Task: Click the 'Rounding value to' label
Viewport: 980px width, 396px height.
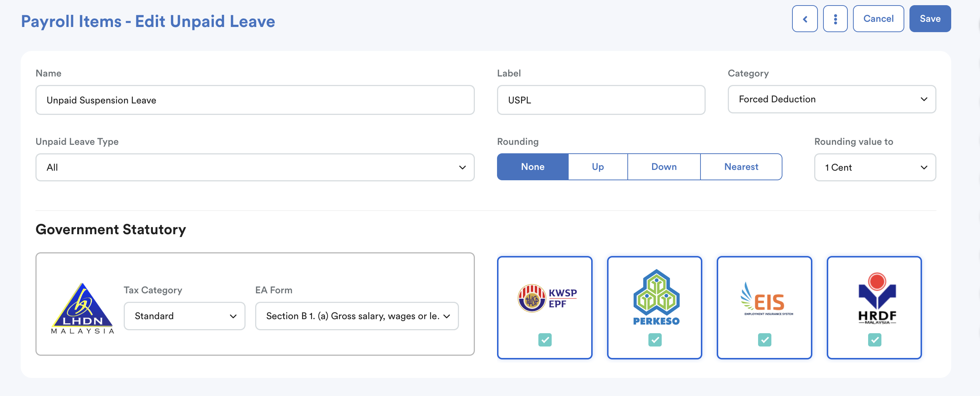Action: [853, 141]
